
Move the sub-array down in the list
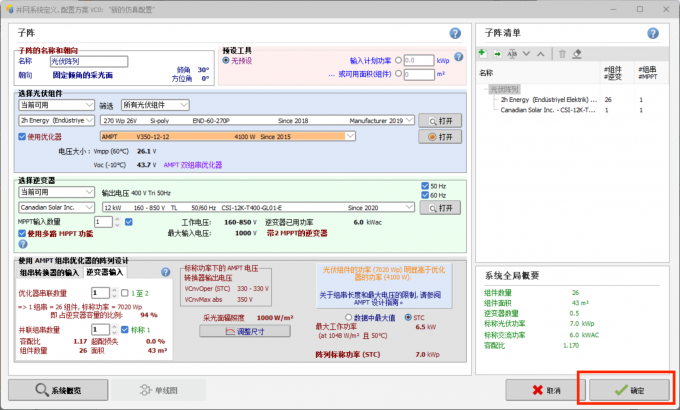click(526, 54)
